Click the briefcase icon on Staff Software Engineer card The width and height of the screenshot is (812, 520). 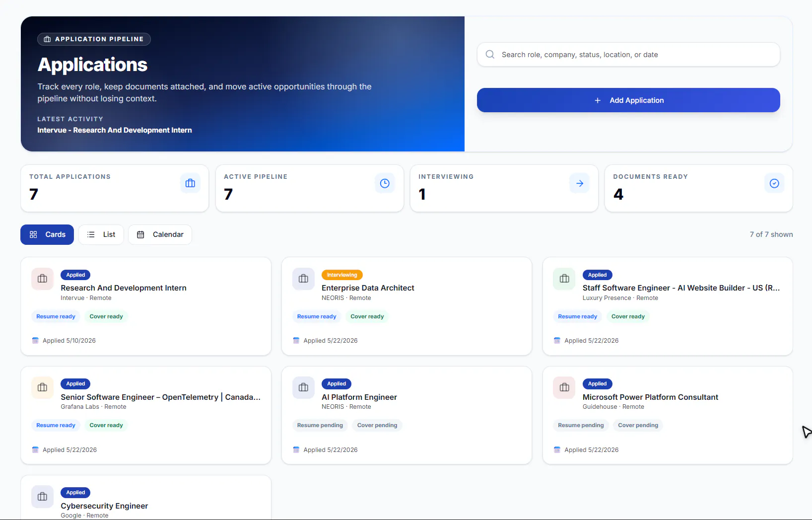[x=564, y=279]
